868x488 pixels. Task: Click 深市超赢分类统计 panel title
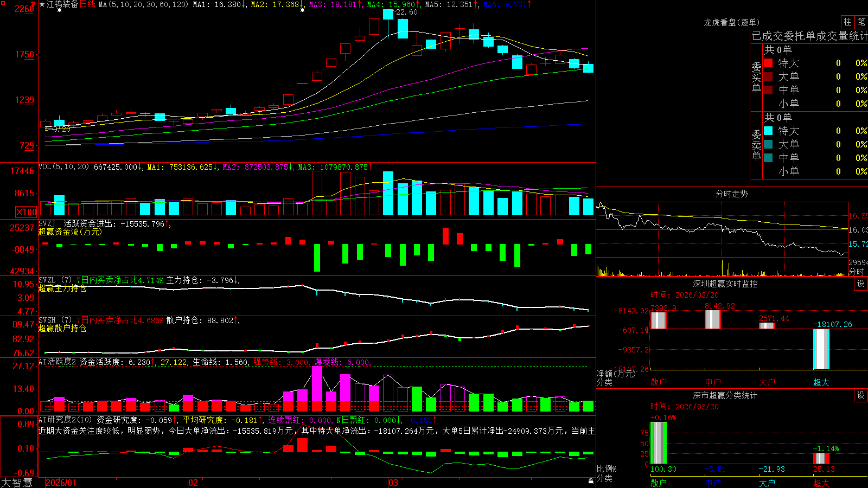click(x=725, y=395)
